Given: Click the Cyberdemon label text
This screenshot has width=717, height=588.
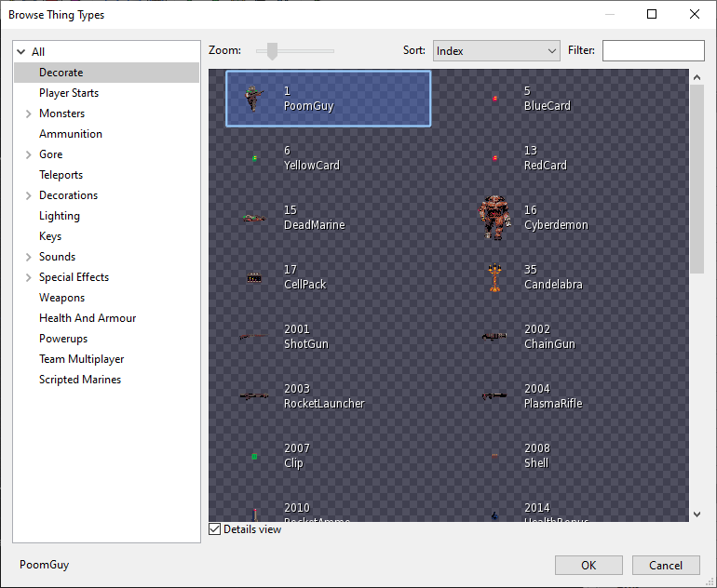Looking at the screenshot, I should tap(556, 225).
